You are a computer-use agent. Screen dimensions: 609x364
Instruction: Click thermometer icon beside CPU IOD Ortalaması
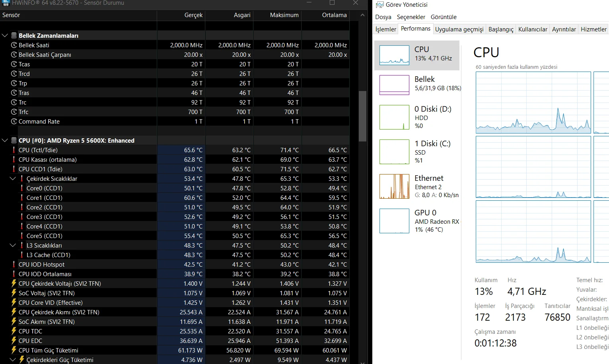pos(14,274)
